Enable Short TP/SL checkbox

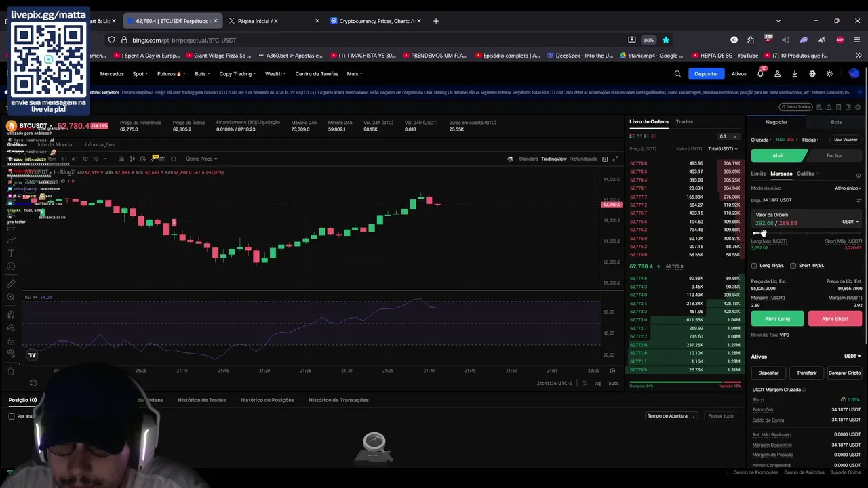[x=793, y=266]
